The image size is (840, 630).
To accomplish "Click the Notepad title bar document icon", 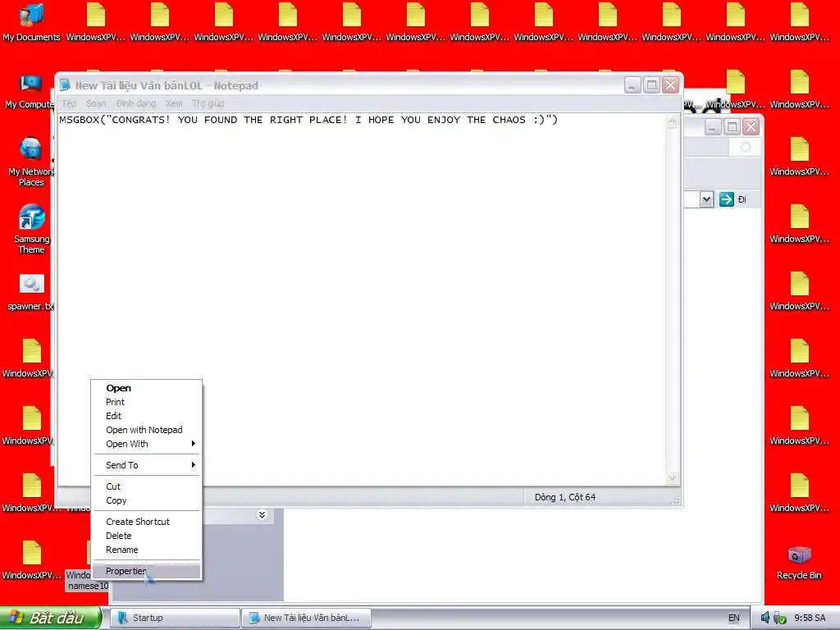I will pyautogui.click(x=65, y=84).
